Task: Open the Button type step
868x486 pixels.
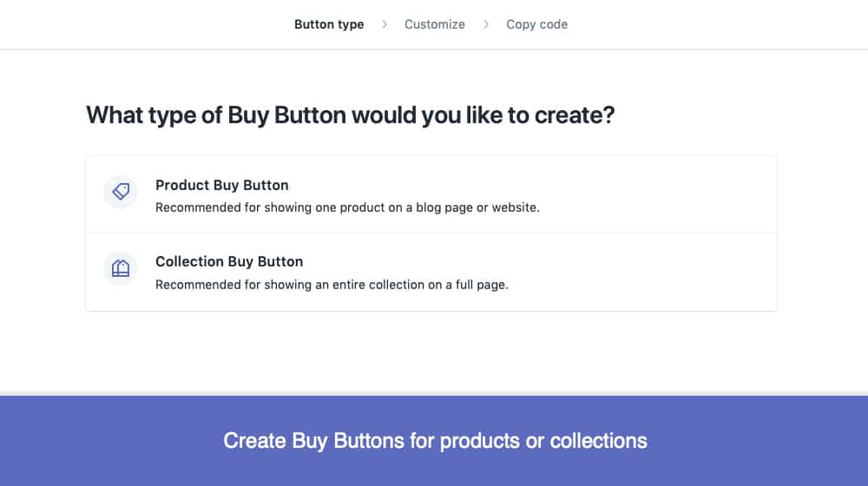Action: [x=329, y=24]
